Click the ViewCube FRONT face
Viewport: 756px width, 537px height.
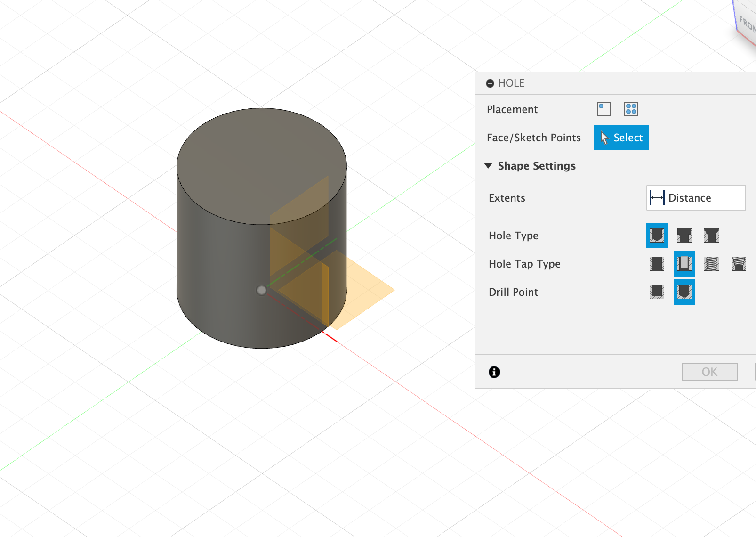pyautogui.click(x=746, y=24)
